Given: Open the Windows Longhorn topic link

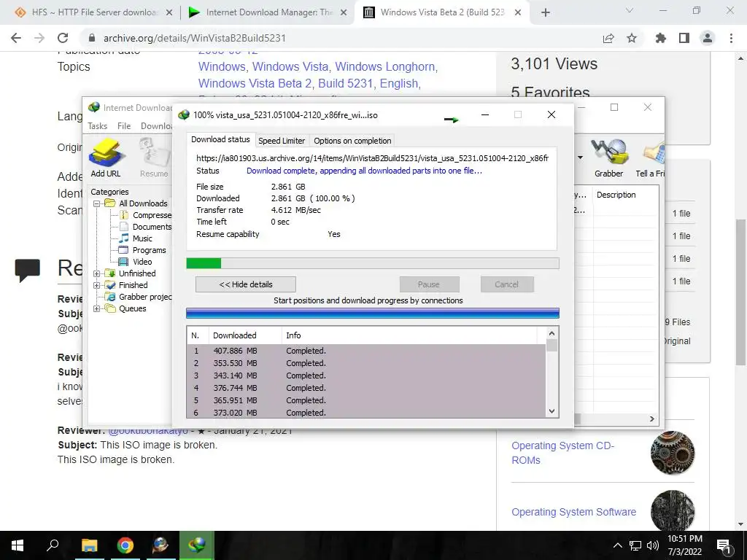Looking at the screenshot, I should 385,66.
